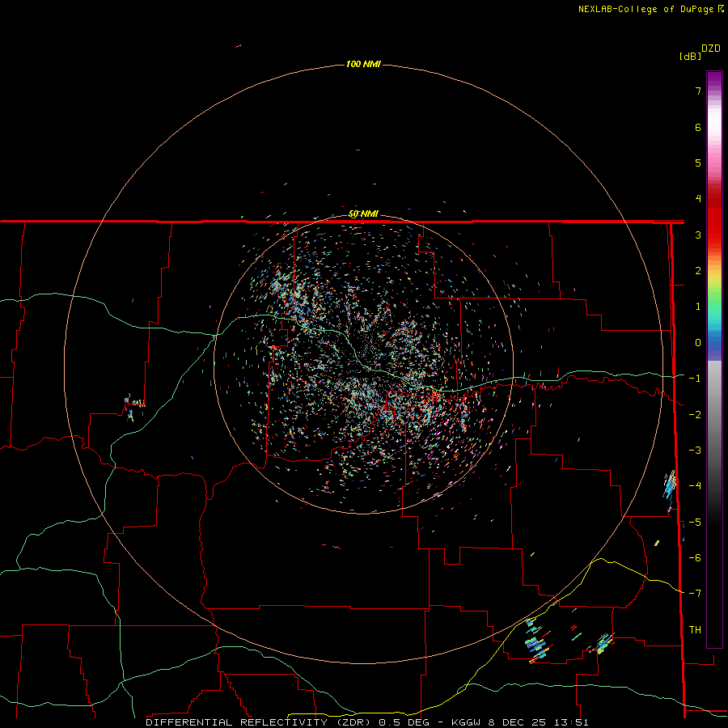Click the -4 value on color scale
This screenshot has width=728, height=728.
[x=695, y=486]
